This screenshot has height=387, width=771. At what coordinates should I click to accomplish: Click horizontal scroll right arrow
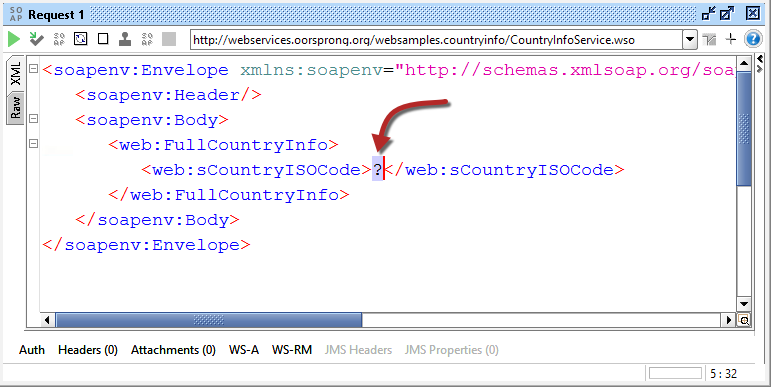coord(730,320)
